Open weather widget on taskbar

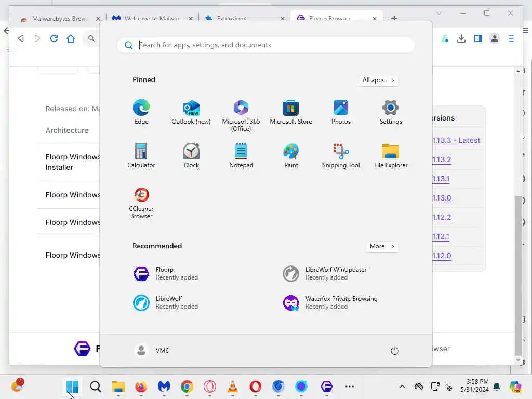coord(17,386)
